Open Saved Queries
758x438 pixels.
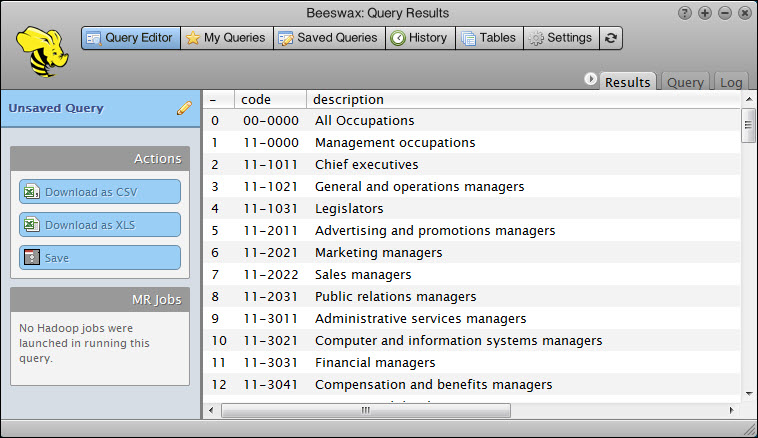(x=328, y=38)
